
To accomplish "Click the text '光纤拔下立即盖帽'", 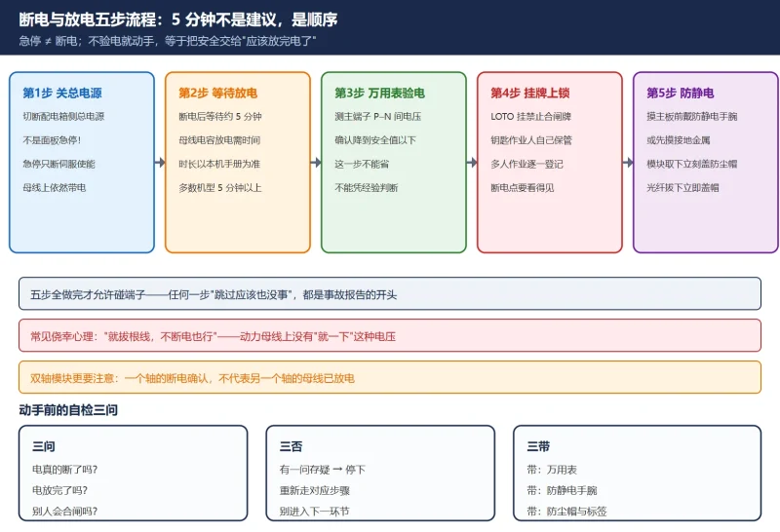I will 683,187.
